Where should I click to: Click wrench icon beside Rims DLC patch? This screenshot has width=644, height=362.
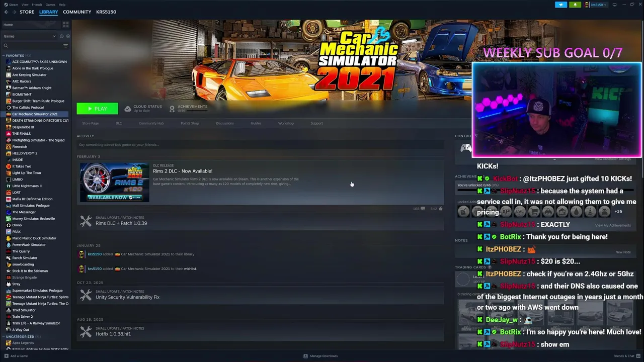click(x=86, y=221)
